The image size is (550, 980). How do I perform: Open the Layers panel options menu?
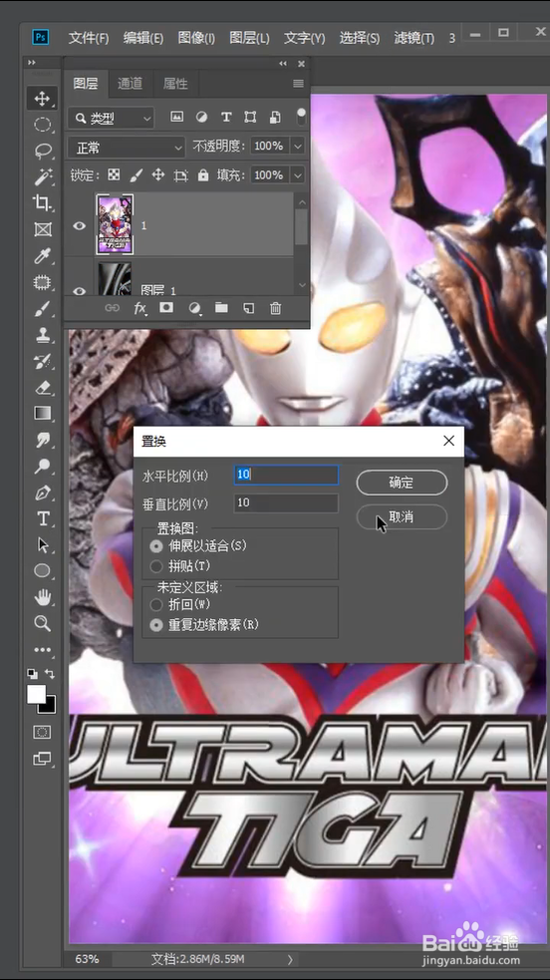pos(298,83)
